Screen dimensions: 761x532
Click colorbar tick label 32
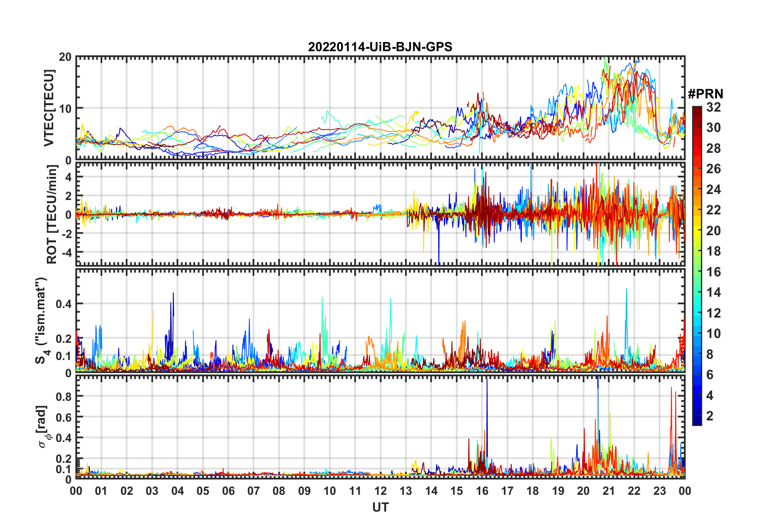tap(713, 107)
